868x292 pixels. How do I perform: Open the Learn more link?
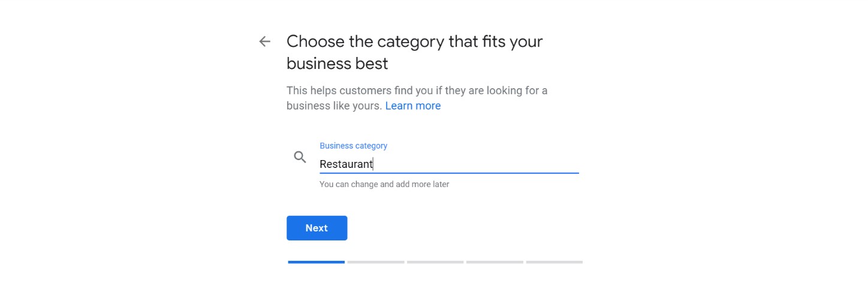point(413,106)
